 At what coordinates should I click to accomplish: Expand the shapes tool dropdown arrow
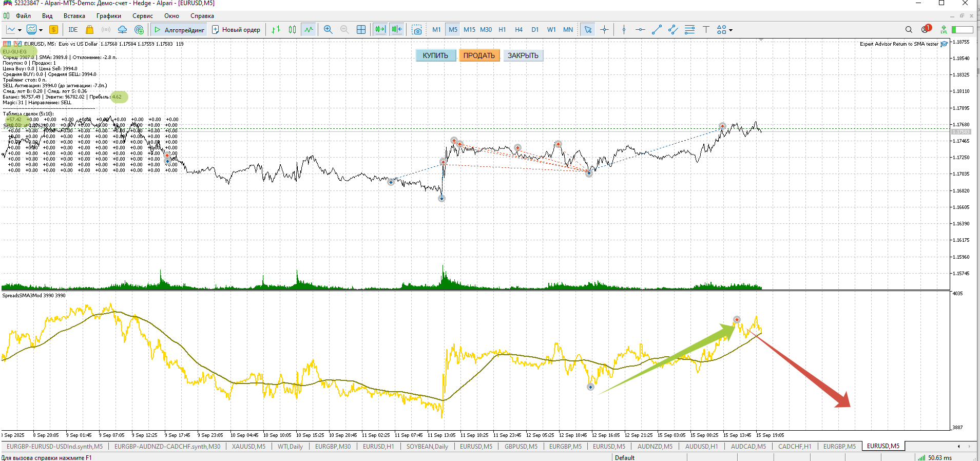click(731, 30)
